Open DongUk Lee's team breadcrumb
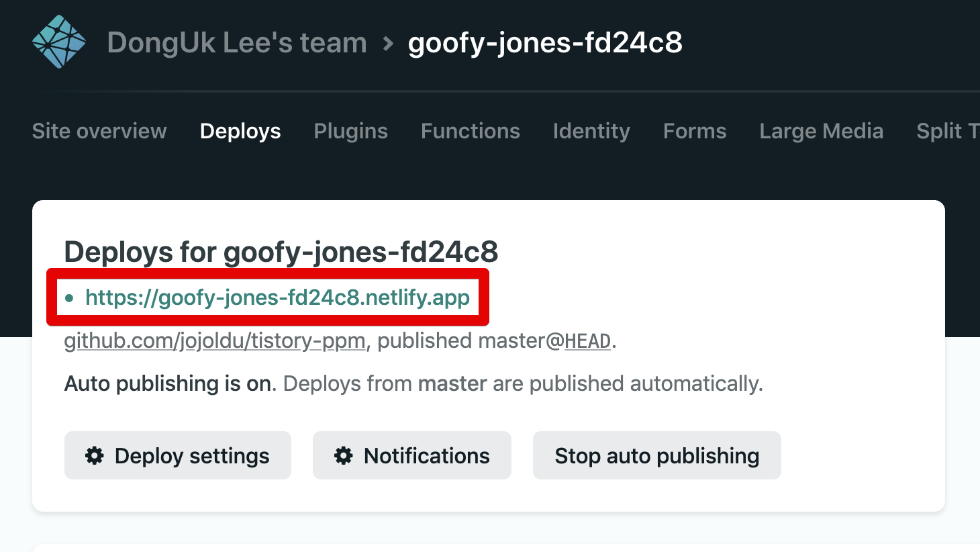Viewport: 980px width, 552px height. 237,43
